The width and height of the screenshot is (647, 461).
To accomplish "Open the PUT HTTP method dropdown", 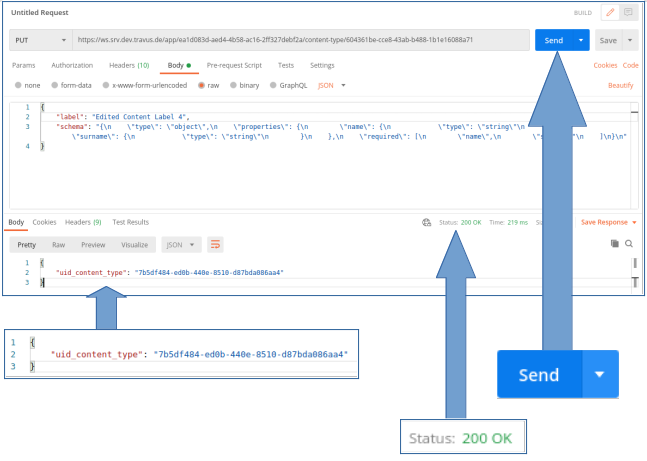I will (x=40, y=40).
